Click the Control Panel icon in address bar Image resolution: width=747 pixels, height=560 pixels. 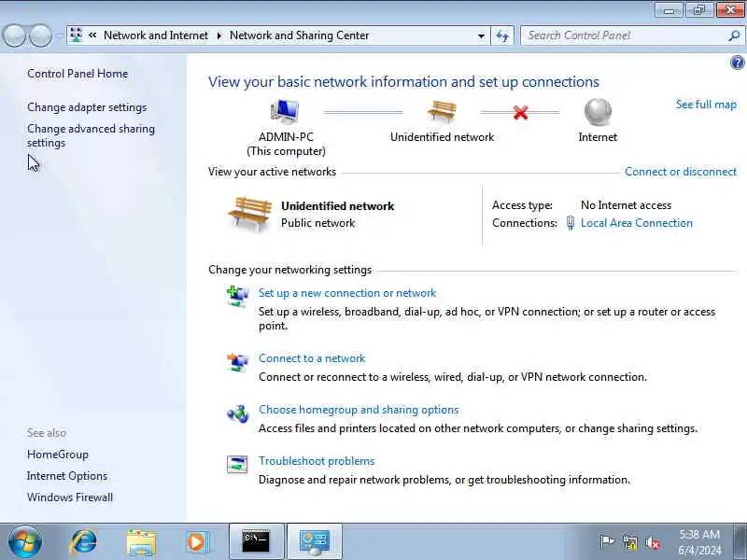(76, 35)
